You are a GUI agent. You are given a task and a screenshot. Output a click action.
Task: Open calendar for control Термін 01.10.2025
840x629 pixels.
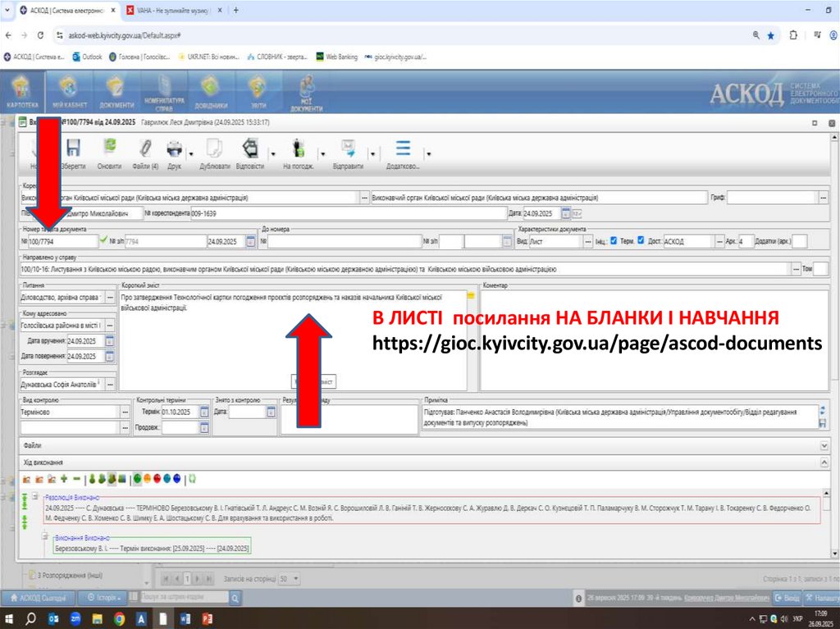click(204, 412)
